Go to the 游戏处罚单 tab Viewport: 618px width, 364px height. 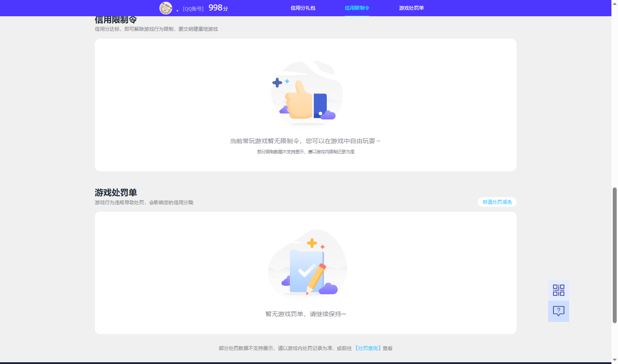(x=412, y=8)
